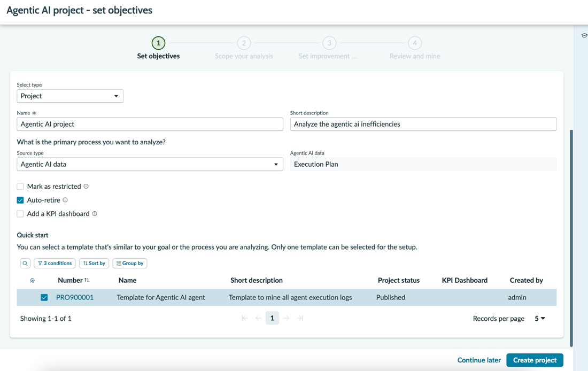Click the next page arrow in pagination

(286, 318)
